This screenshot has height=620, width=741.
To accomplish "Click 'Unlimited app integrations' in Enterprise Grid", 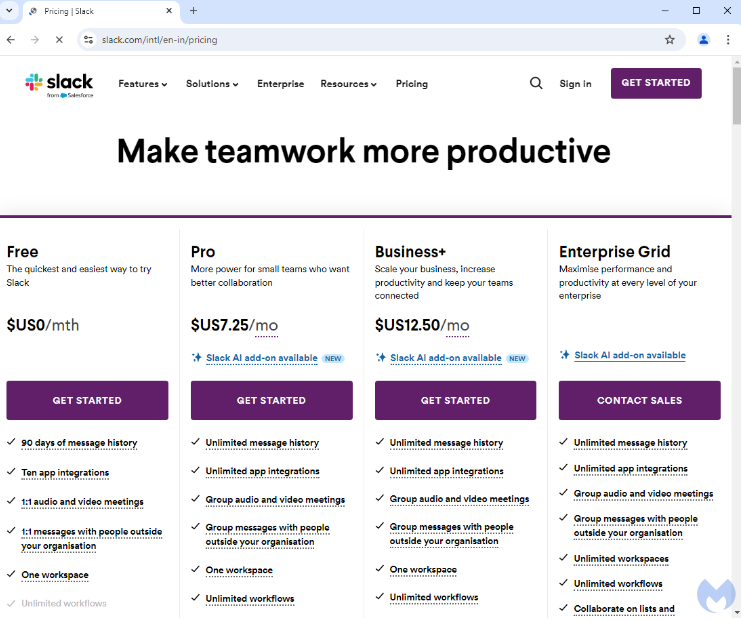I will click(630, 469).
